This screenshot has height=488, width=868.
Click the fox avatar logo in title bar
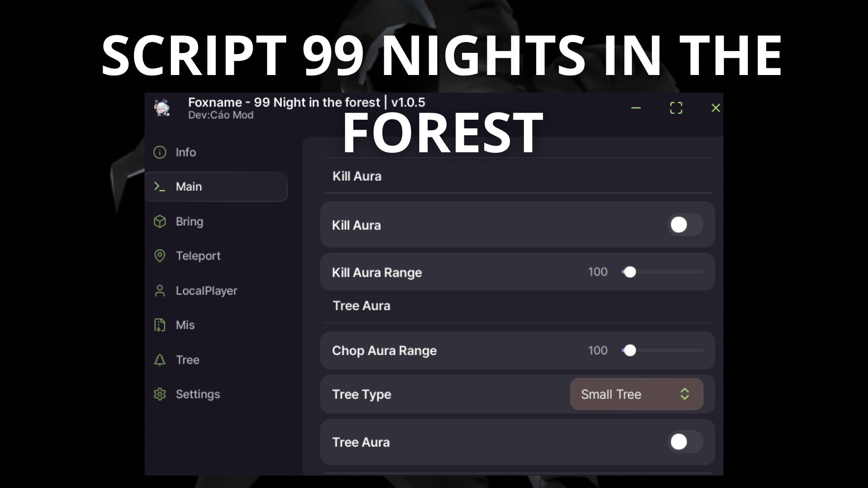point(162,108)
